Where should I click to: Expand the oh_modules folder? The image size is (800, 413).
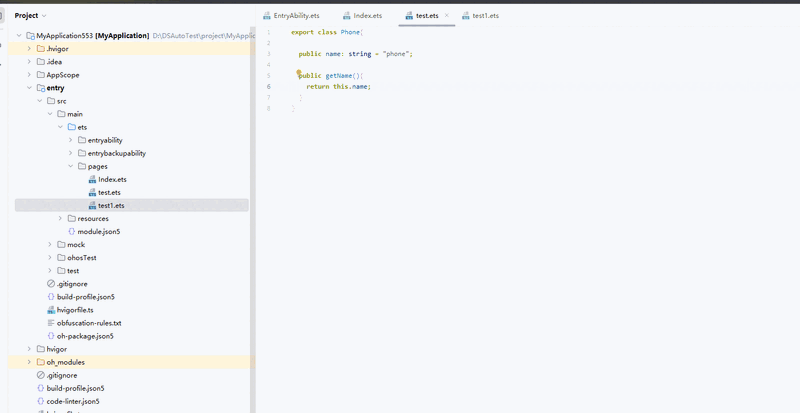click(x=29, y=362)
